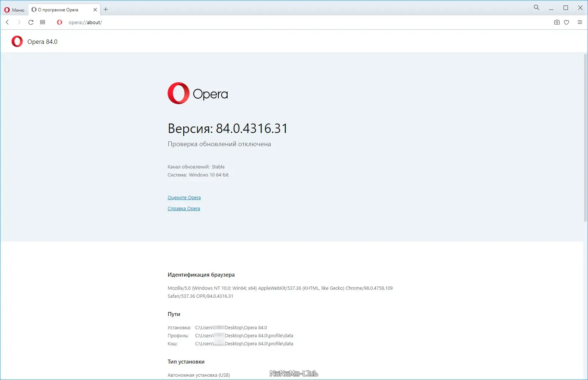Close the О программе Opera tab
This screenshot has width=588, height=380.
[x=95, y=9]
